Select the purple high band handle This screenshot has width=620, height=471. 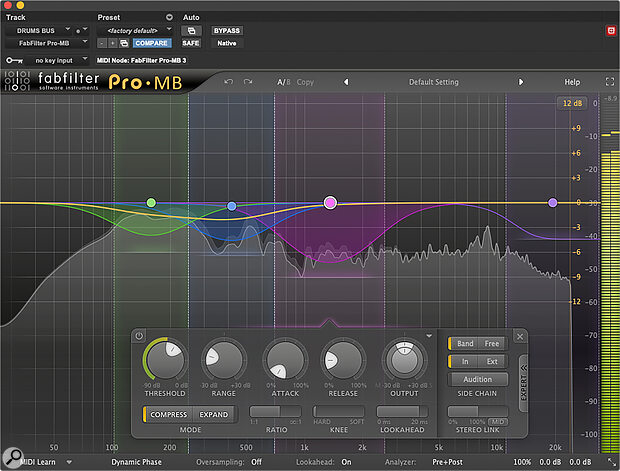553,203
